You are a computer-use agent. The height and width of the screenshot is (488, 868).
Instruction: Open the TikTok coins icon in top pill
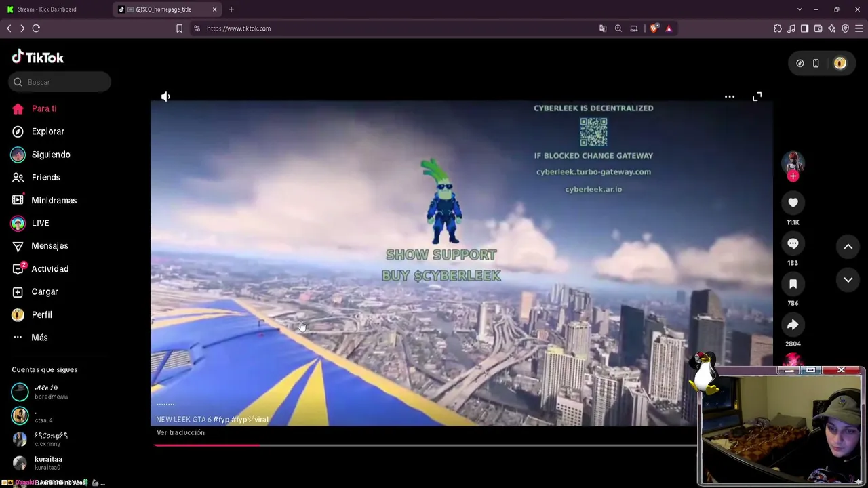click(800, 64)
